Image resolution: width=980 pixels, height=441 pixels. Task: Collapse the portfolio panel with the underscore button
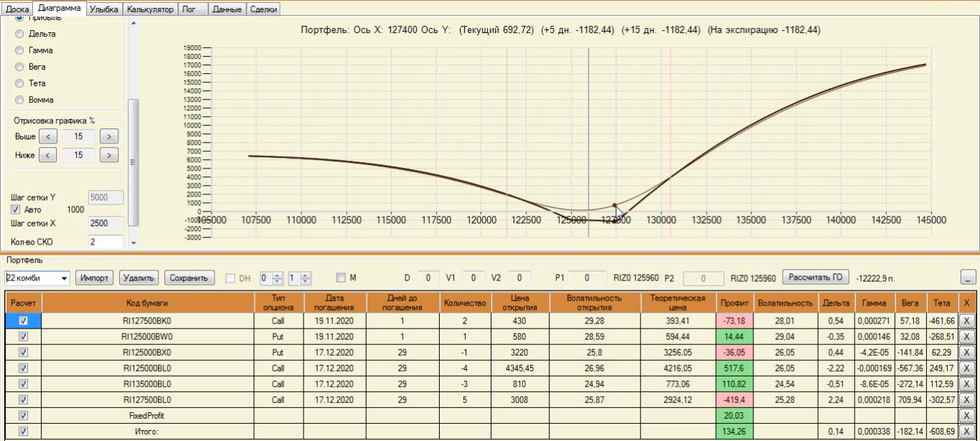point(969,278)
